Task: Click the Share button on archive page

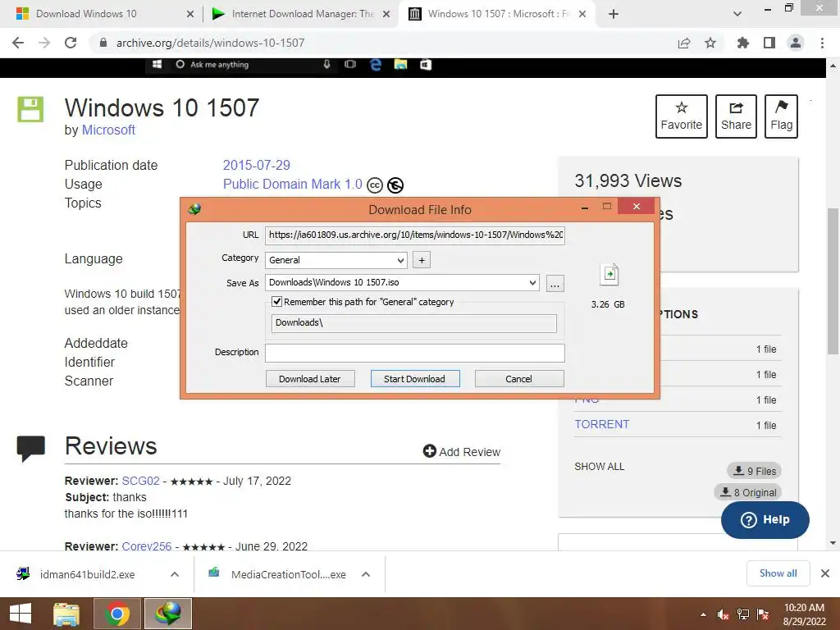Action: click(x=736, y=116)
